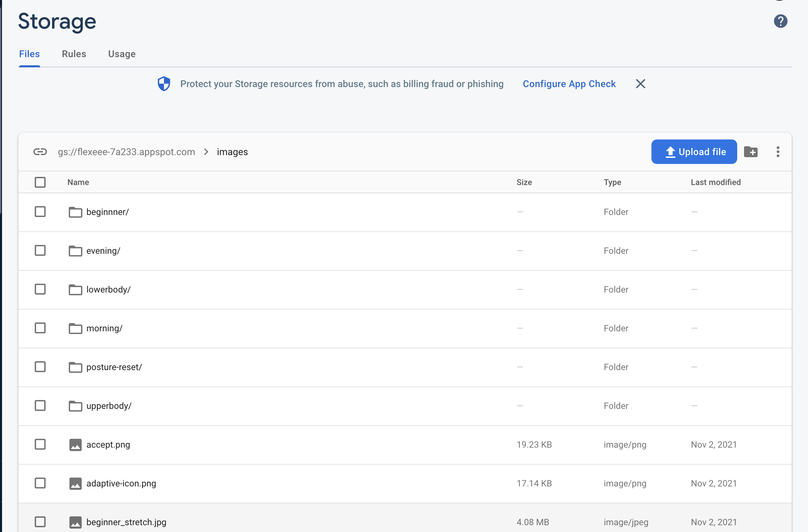
Task: Open the upperbody folder
Action: point(109,406)
